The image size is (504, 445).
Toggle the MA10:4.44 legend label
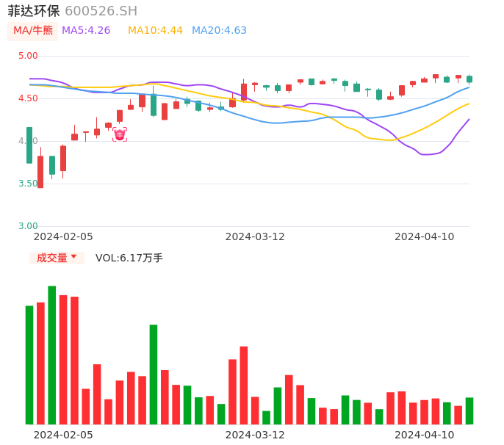[155, 31]
